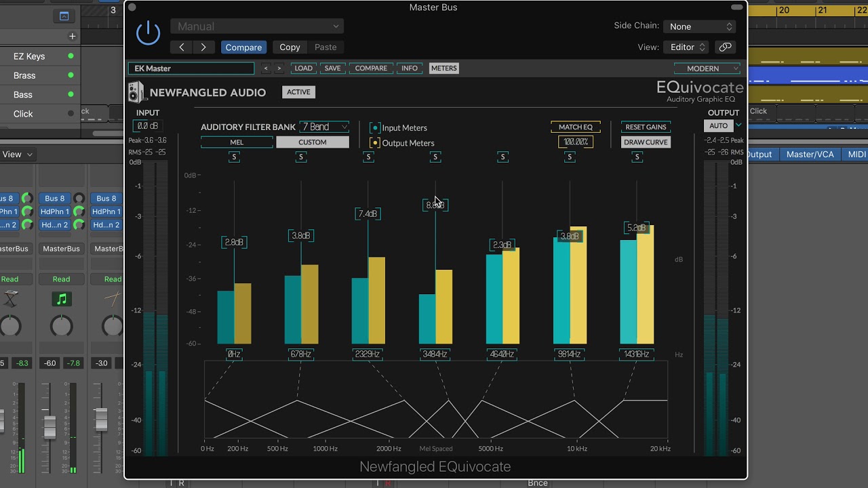Click the blue window icon above track list

[x=64, y=16]
